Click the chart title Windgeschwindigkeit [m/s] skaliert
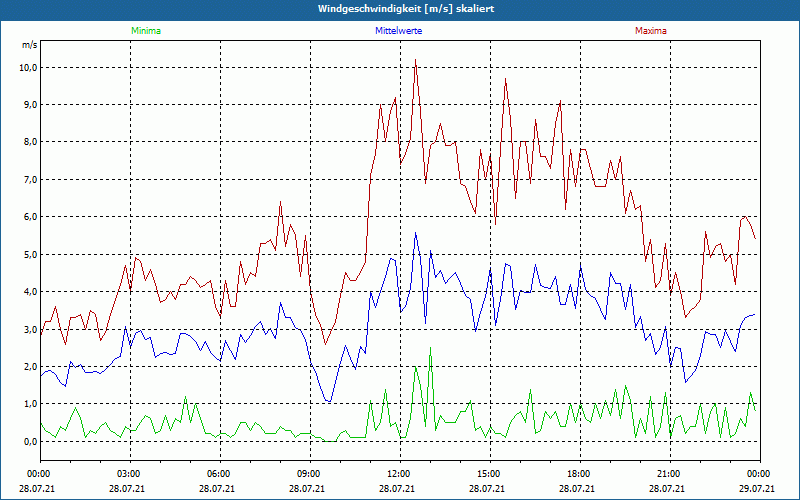This screenshot has height=500, width=800. [x=406, y=9]
